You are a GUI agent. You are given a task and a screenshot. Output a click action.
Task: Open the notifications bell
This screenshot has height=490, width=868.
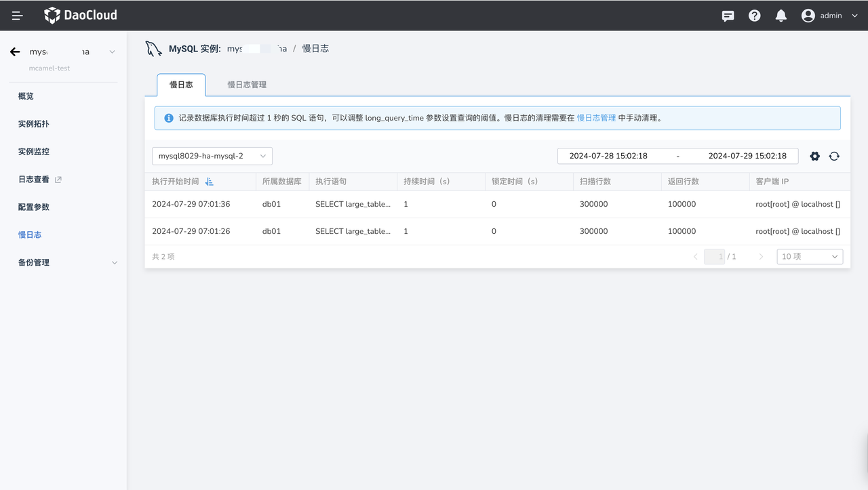point(781,16)
